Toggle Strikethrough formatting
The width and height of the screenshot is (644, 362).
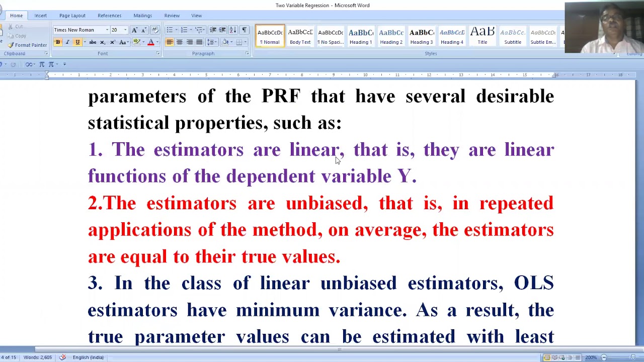(x=93, y=42)
